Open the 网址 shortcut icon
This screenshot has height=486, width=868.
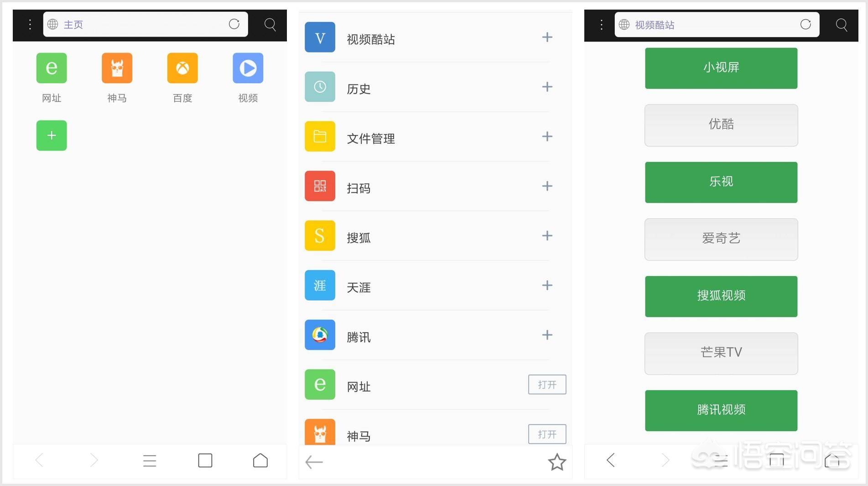(x=51, y=68)
